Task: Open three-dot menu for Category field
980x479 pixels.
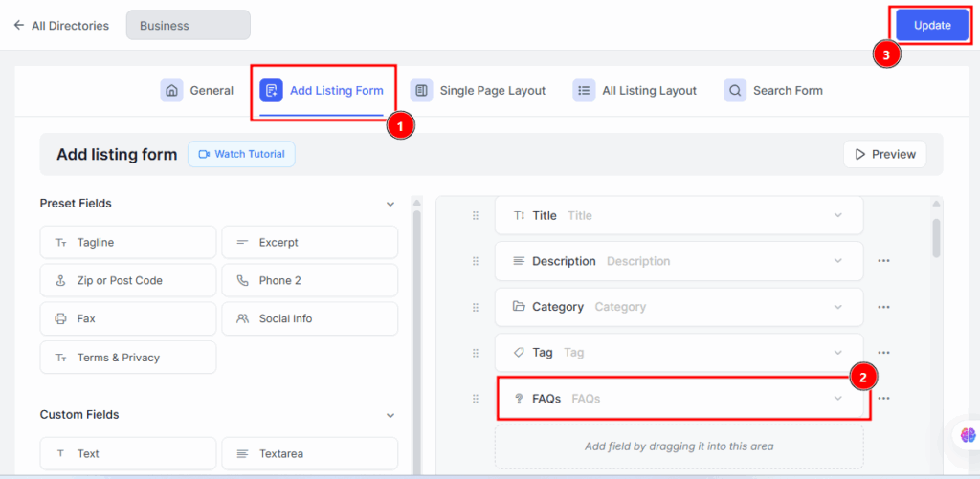Action: point(883,307)
